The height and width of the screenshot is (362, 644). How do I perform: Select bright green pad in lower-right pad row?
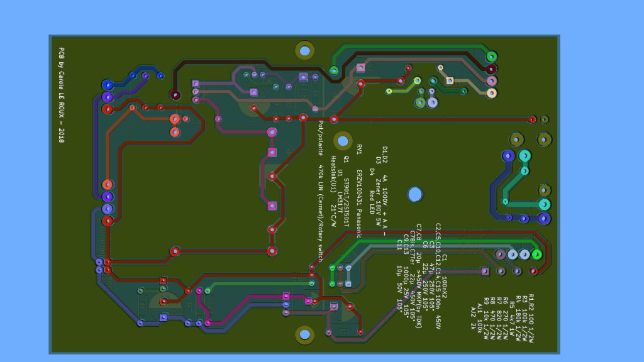pyautogui.click(x=536, y=255)
